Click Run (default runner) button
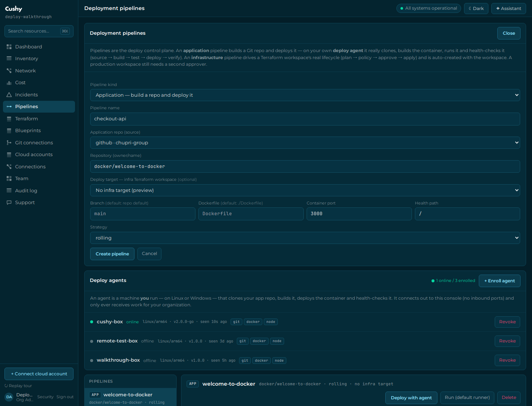Viewport: 532px width, 406px height. [467, 398]
